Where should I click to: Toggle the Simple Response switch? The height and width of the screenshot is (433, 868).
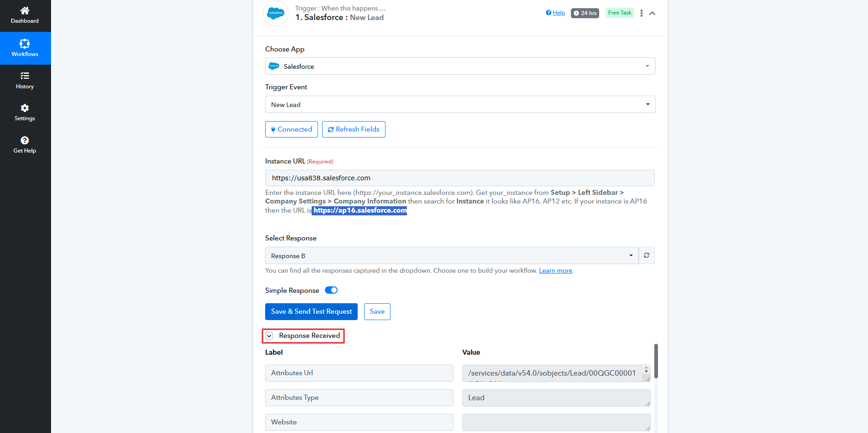tap(331, 290)
